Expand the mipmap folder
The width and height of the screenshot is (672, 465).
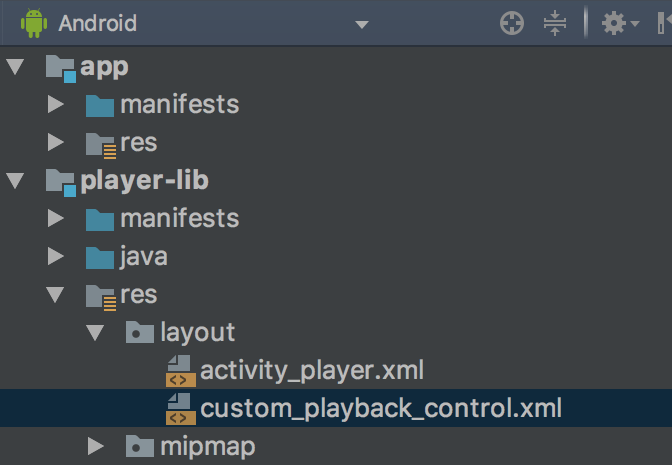pos(96,446)
